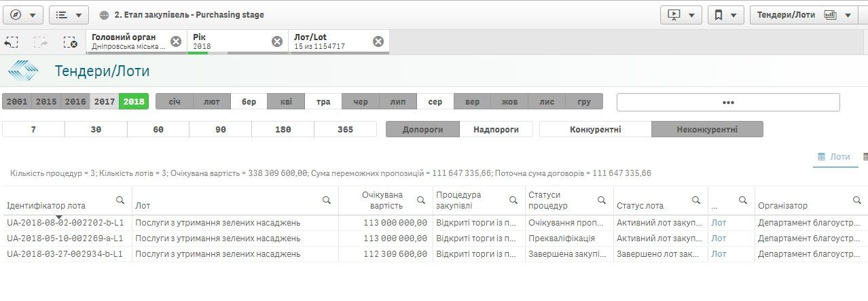Screen dimensions: 868x301
Task: Filter by month лип
Action: pyautogui.click(x=398, y=101)
